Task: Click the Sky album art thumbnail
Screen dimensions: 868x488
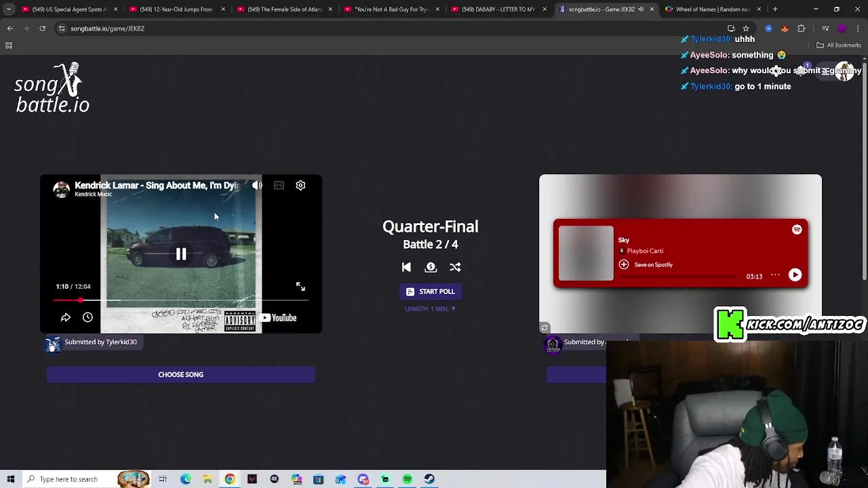Action: tap(586, 253)
